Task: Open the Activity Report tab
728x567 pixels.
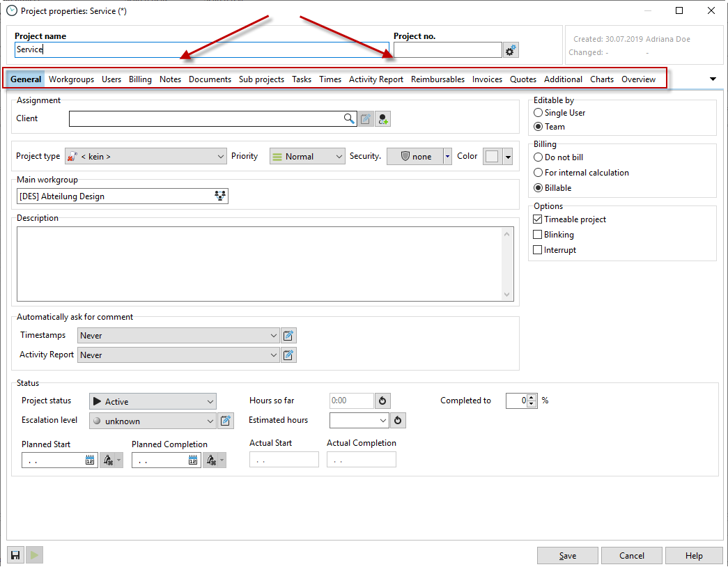Action: point(375,79)
